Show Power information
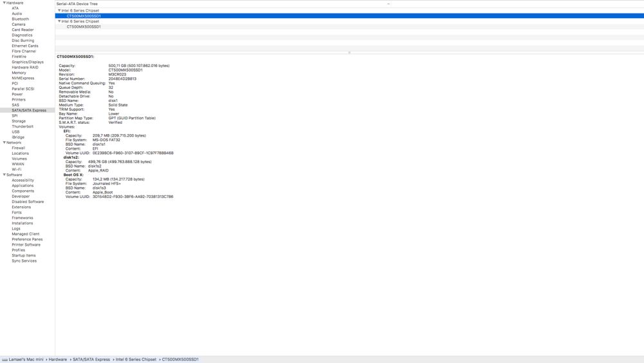Screen dimensions: 644x363 pos(17,93)
